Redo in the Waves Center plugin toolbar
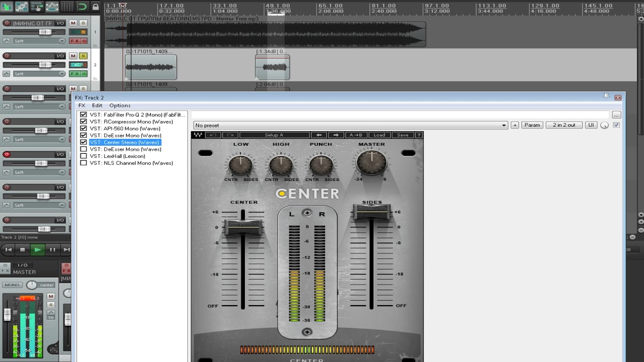 (230, 135)
